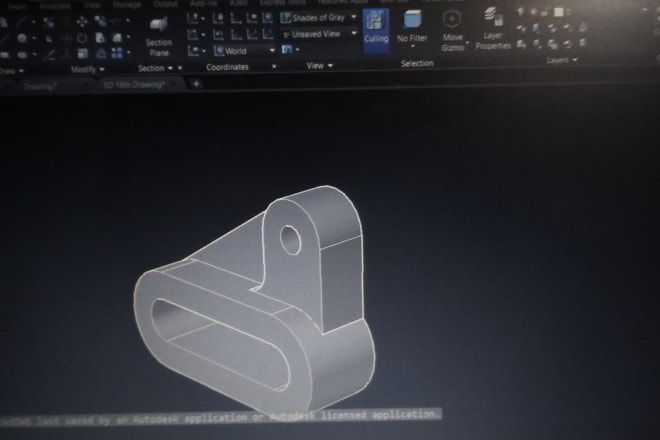This screenshot has height=440, width=660.
Task: Switch to the 3D 10th Drawing tab
Action: pyautogui.click(x=135, y=85)
